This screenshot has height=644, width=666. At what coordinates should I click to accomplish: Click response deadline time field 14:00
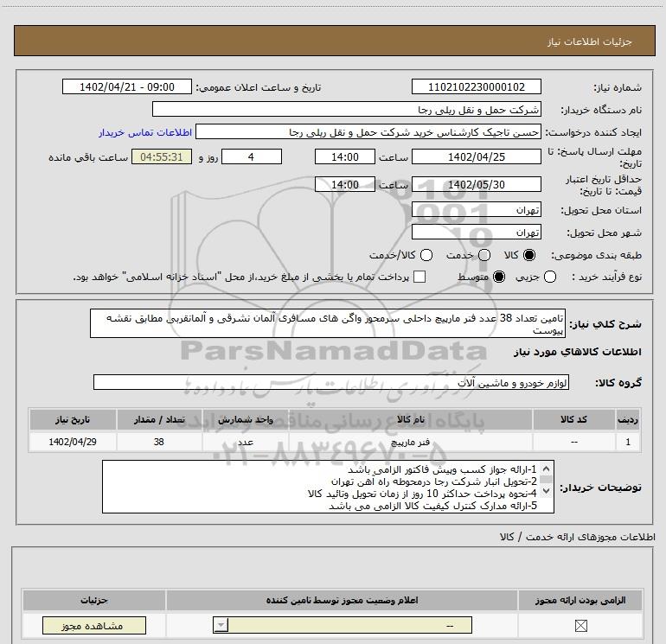[345, 156]
